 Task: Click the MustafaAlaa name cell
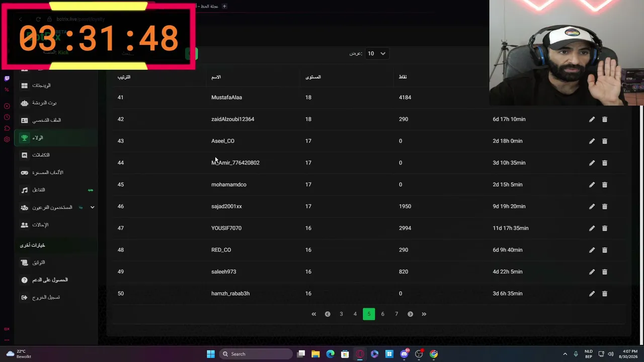[226, 98]
